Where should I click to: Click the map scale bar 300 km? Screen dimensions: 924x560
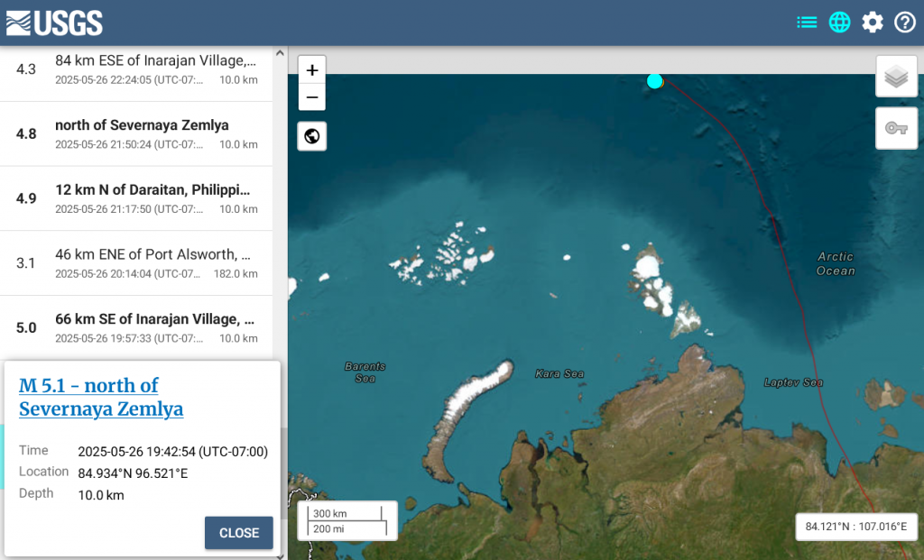[347, 520]
